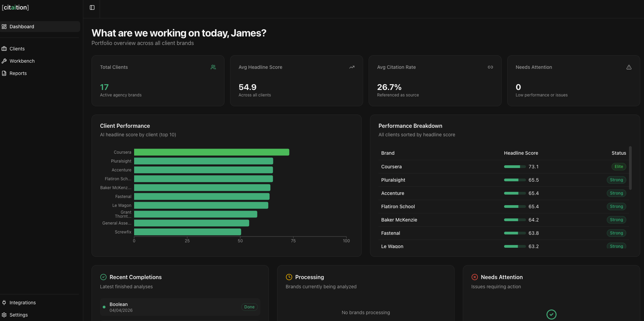Toggle the sidebar collapse icon
Viewport: 644px width, 321px height.
point(92,7)
